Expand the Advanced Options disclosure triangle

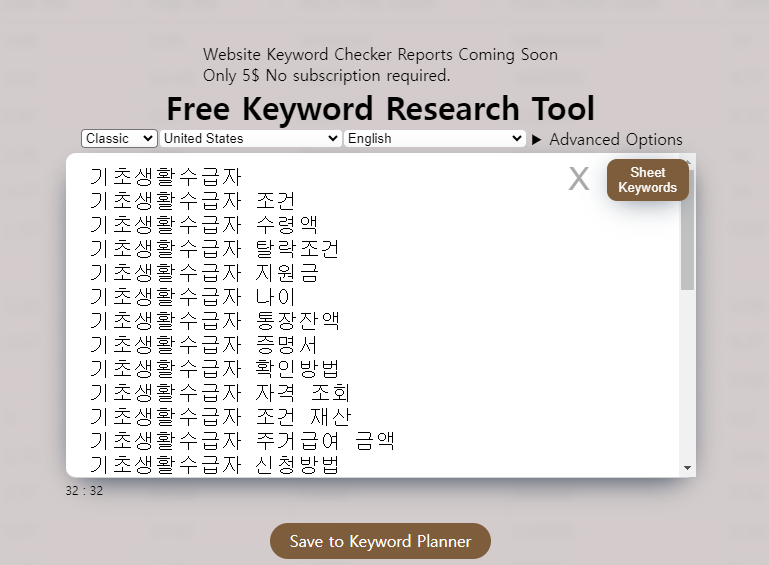click(x=537, y=140)
